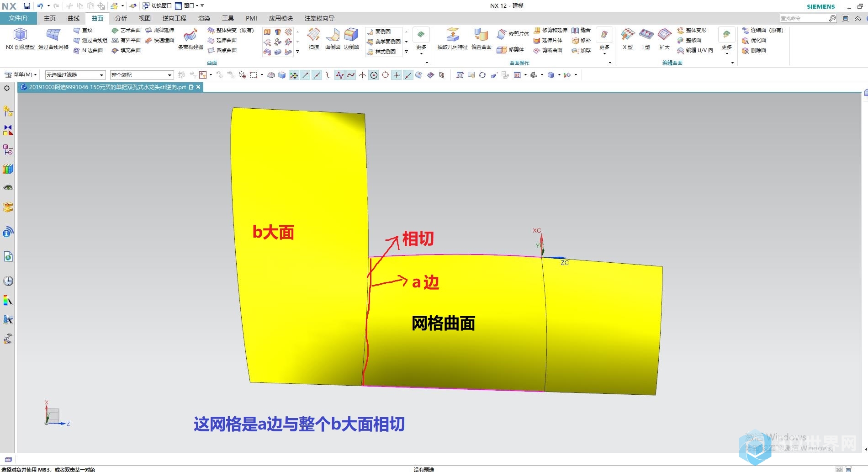Switch to the 分析 ribbon tab

pyautogui.click(x=121, y=18)
